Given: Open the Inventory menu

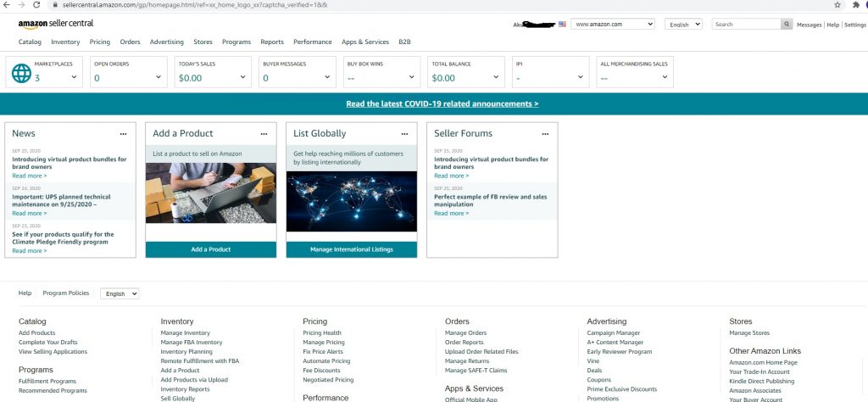Looking at the screenshot, I should 65,42.
